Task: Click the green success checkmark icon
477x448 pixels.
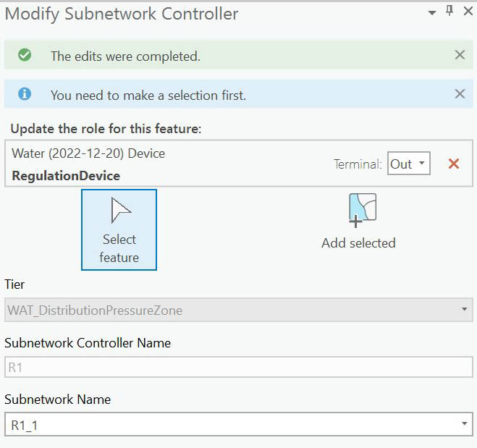Action: 25,55
